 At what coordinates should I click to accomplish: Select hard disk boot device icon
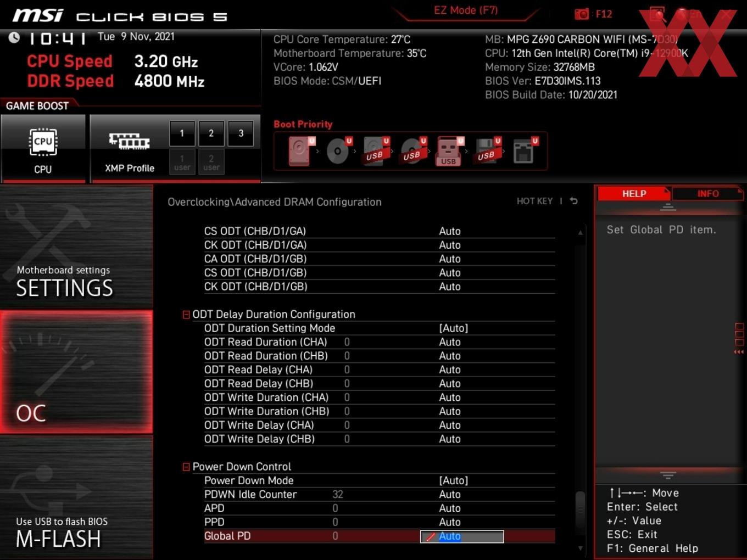[301, 151]
